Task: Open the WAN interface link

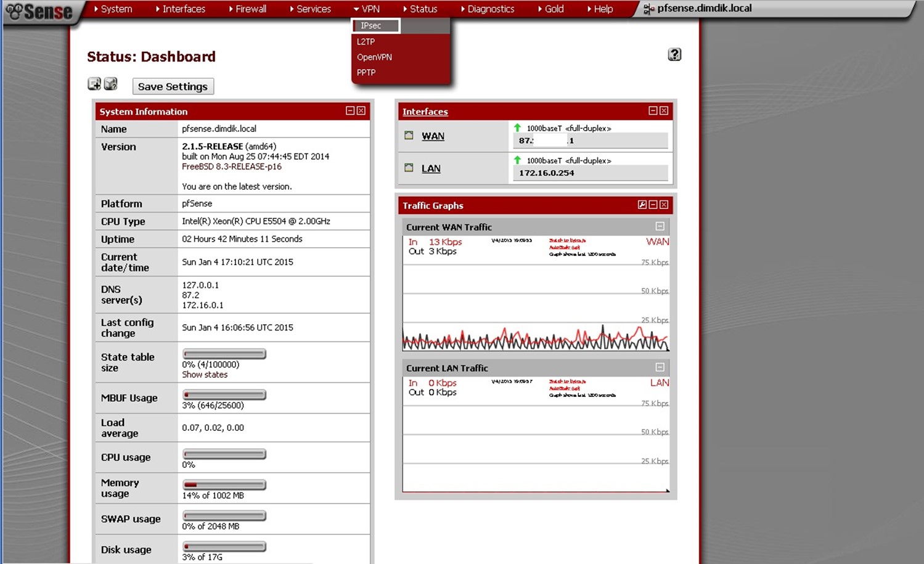Action: point(433,136)
